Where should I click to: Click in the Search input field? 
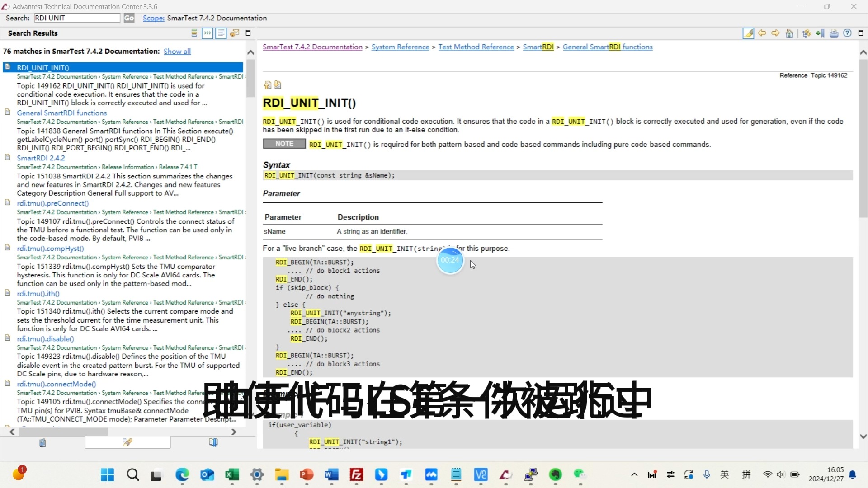[x=77, y=18]
